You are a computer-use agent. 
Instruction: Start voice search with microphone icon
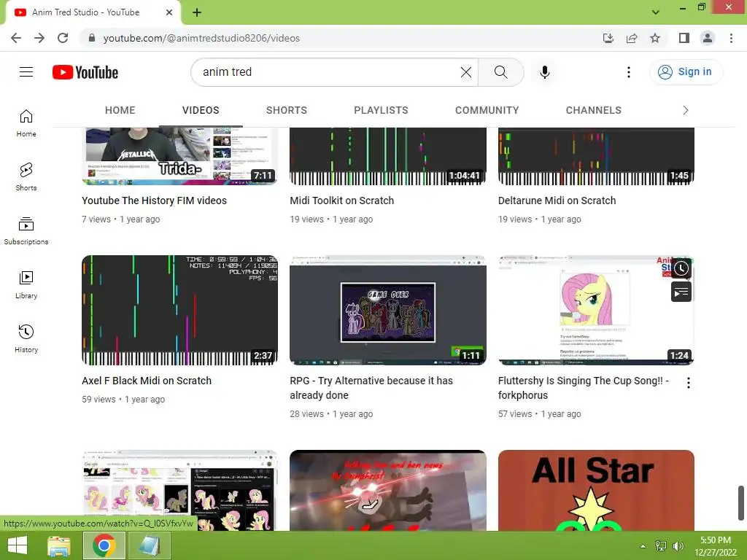544,72
